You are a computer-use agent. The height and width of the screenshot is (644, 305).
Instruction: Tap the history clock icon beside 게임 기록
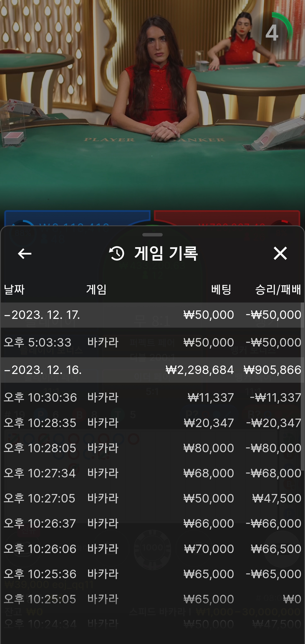(117, 253)
